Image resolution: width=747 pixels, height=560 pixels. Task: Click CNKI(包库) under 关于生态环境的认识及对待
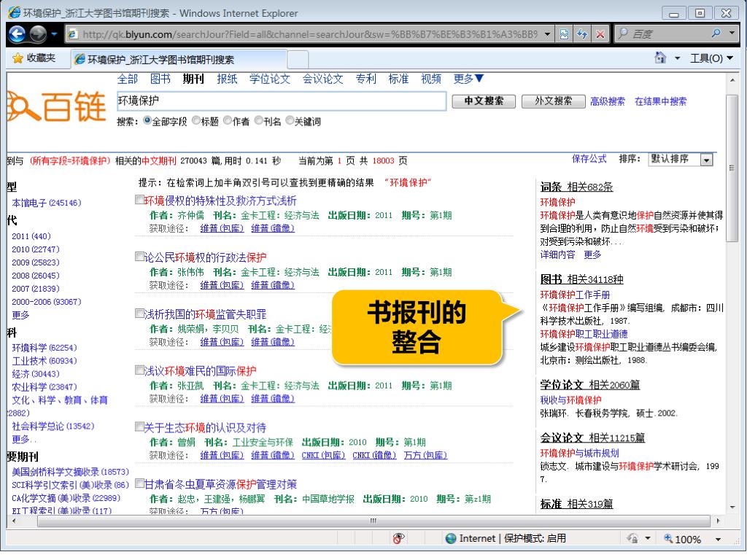click(323, 456)
